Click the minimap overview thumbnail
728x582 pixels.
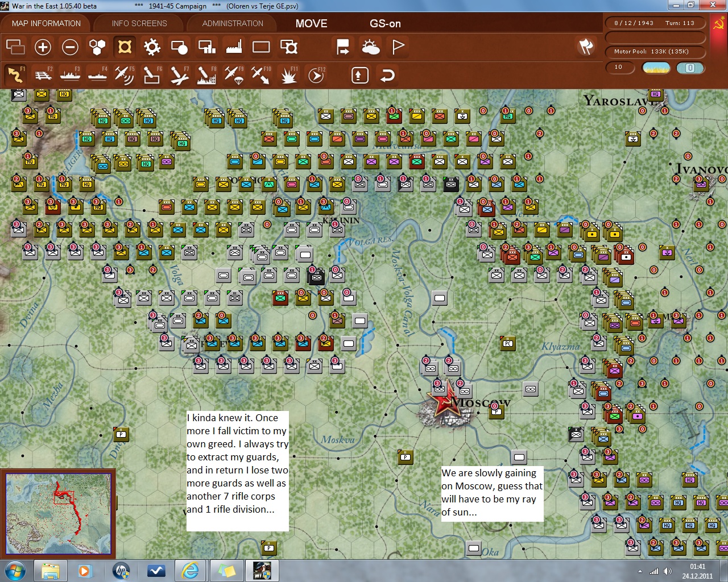(x=58, y=513)
